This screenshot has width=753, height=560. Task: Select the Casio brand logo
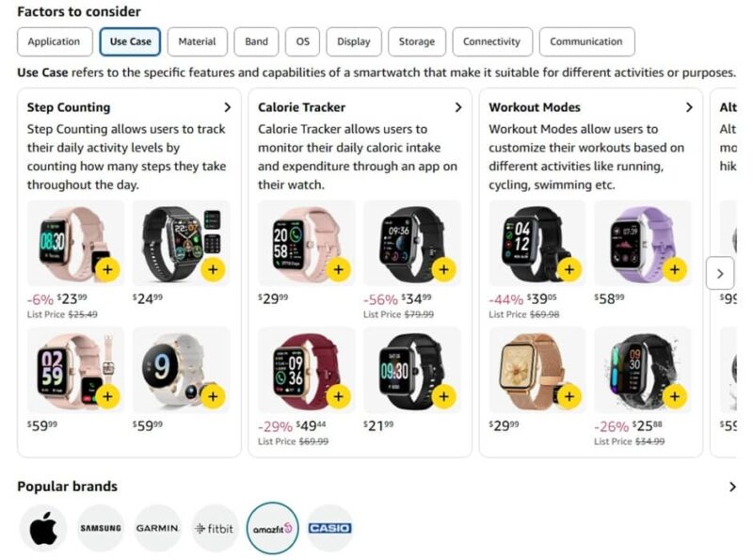329,528
